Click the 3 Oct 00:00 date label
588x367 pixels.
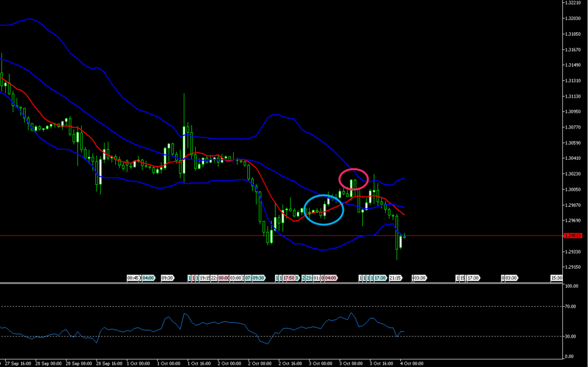tap(320, 364)
